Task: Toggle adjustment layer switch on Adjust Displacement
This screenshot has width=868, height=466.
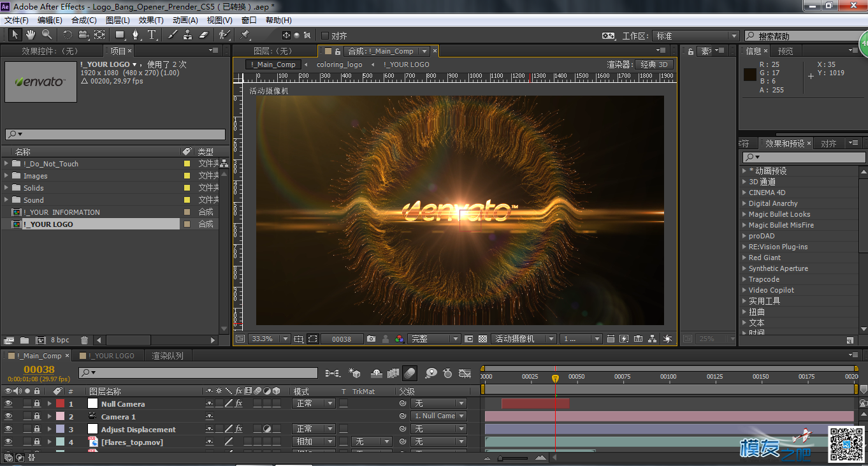Action: coord(267,429)
